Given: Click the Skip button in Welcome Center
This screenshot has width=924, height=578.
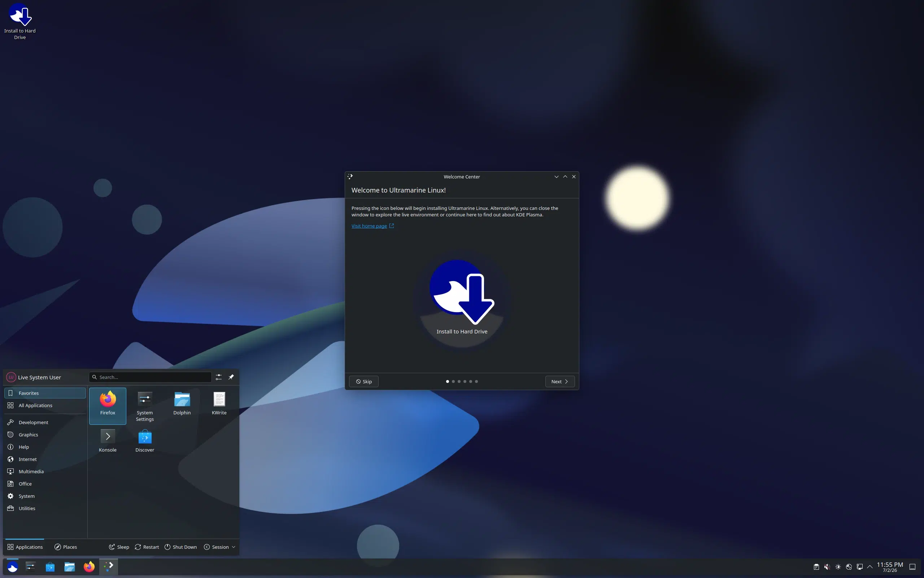Looking at the screenshot, I should 363,381.
